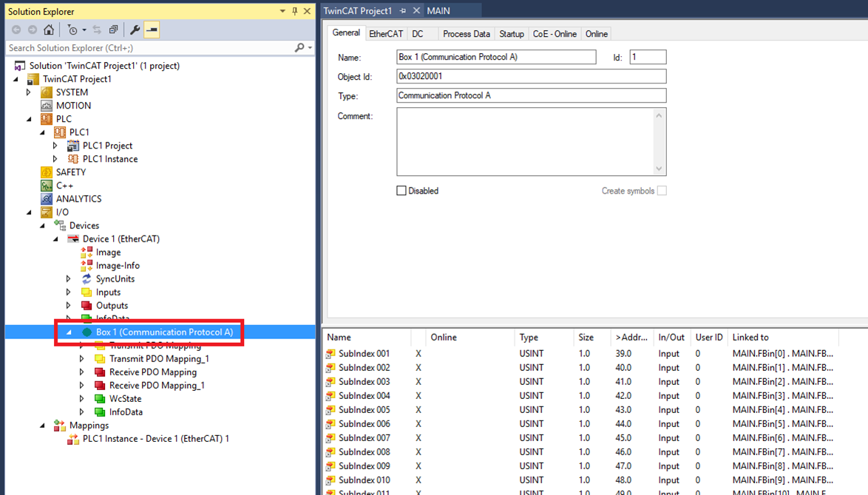Expand the SyncUnits node
This screenshot has width=868, height=495.
tap(69, 279)
